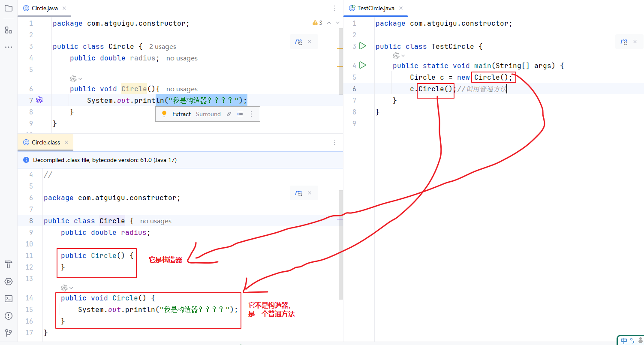The width and height of the screenshot is (644, 345).
Task: Toggle the IME punctuation mode indicator
Action: pyautogui.click(x=632, y=340)
